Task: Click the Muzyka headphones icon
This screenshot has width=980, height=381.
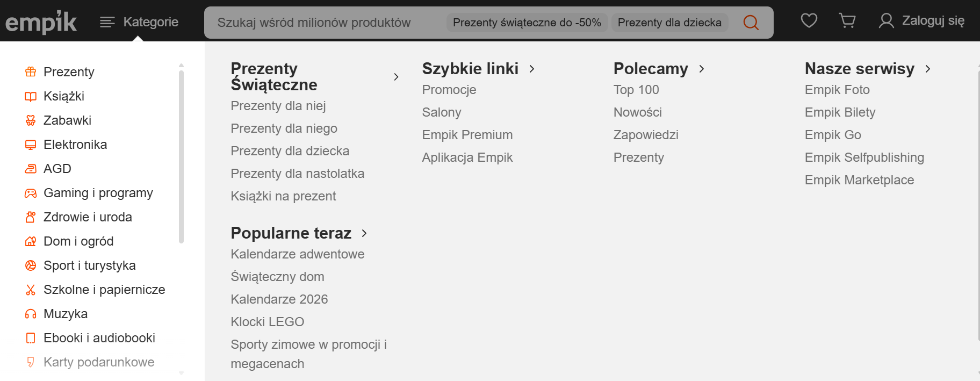Action: click(x=31, y=313)
